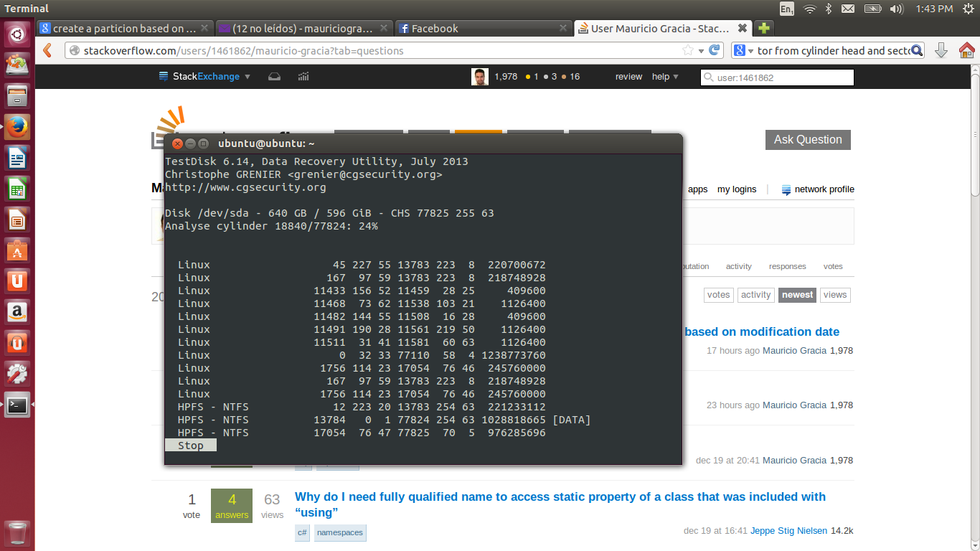
Task: Open Ubuntu Dash home in launcher
Action: [17, 33]
